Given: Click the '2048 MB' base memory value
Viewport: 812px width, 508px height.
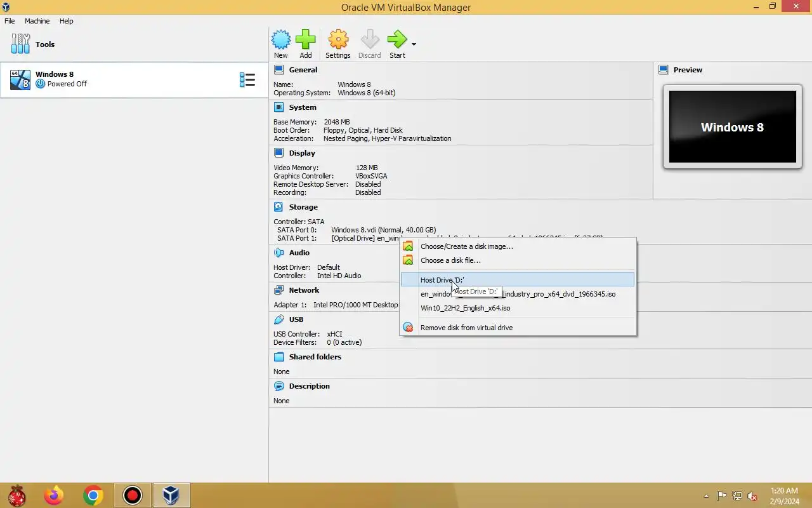Looking at the screenshot, I should pos(337,122).
